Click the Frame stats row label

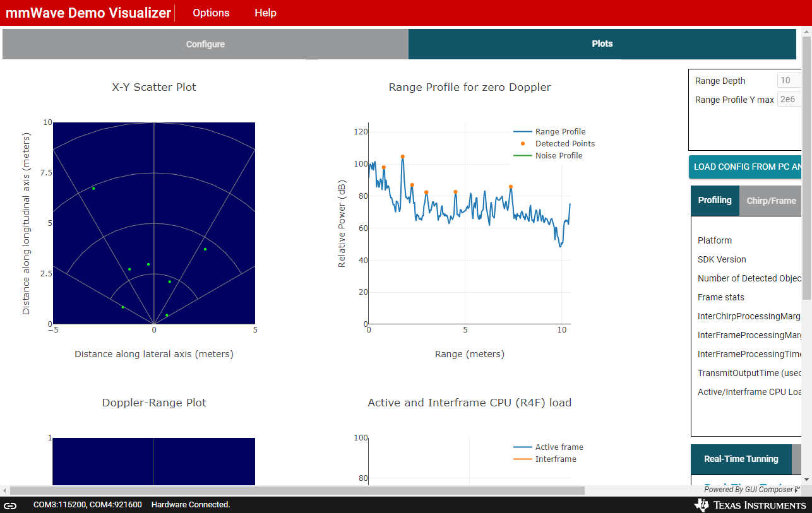(x=721, y=297)
